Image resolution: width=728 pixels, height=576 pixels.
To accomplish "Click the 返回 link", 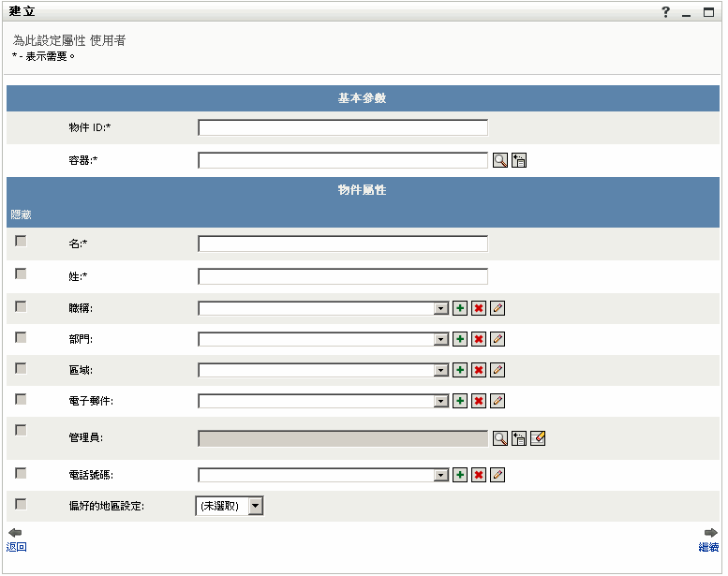I will tap(16, 547).
